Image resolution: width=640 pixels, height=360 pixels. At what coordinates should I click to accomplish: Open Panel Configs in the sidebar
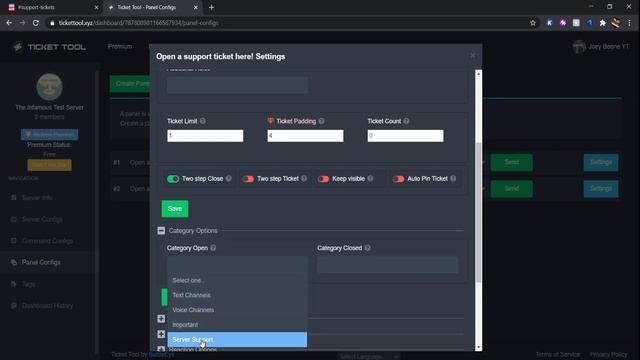41,262
